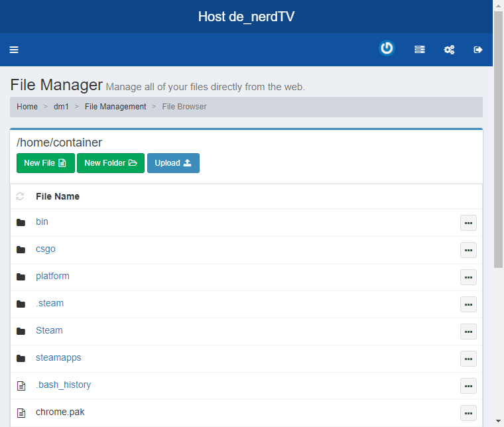
Task: Go to Home in breadcrumb
Action: (x=27, y=107)
